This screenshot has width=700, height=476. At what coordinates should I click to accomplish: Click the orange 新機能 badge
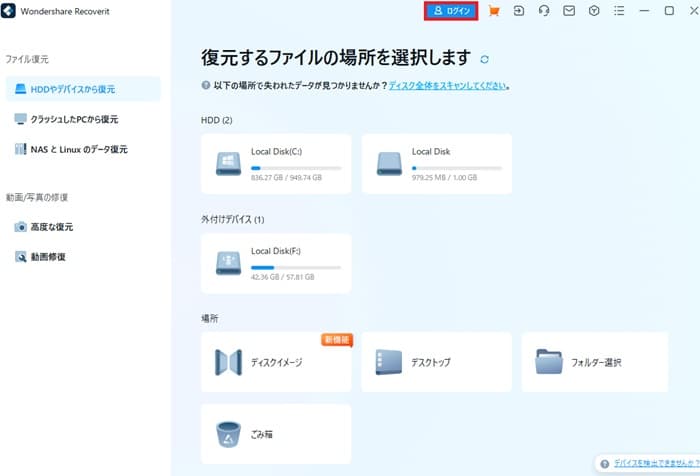337,340
